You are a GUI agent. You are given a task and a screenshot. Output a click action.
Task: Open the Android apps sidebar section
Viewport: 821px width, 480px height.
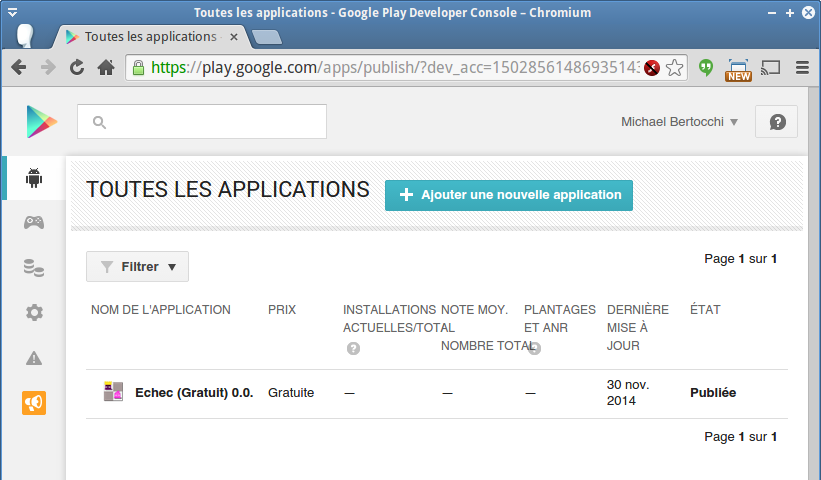34,179
